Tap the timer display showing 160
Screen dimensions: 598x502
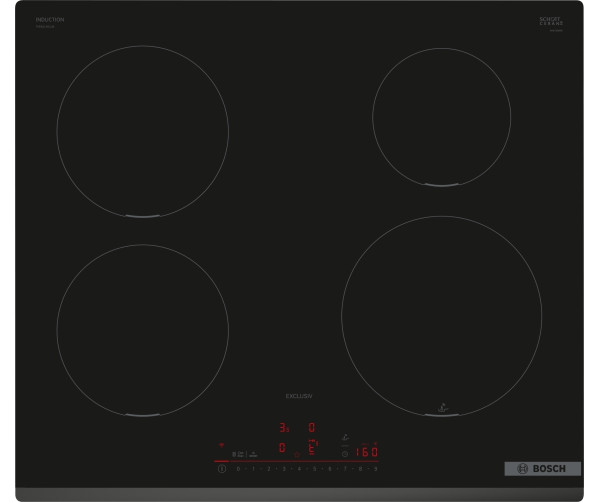pos(367,452)
